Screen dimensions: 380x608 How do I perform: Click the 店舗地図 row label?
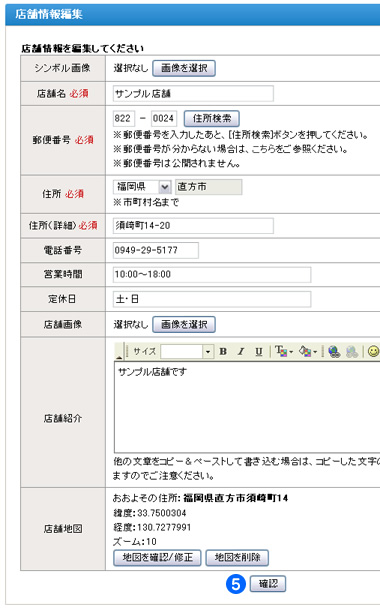tap(63, 529)
